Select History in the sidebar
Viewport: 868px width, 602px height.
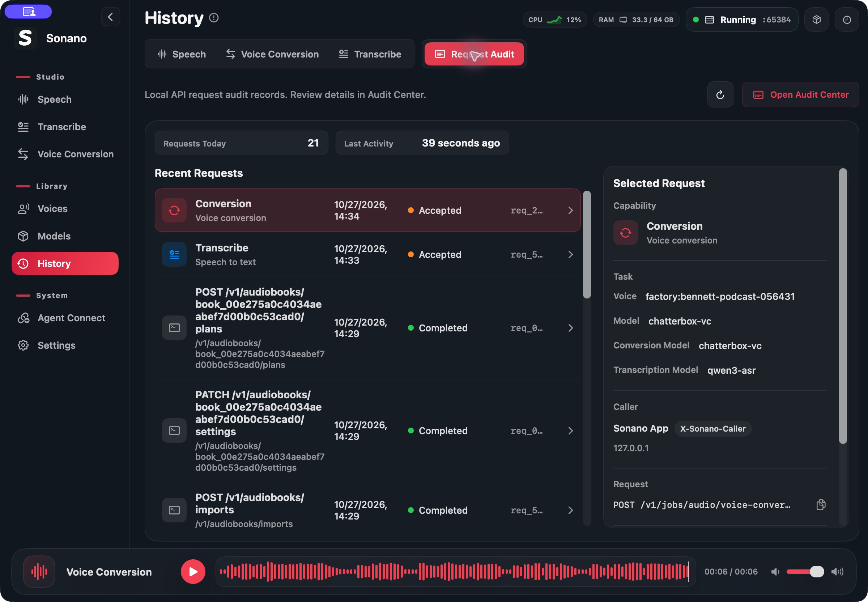tap(65, 264)
